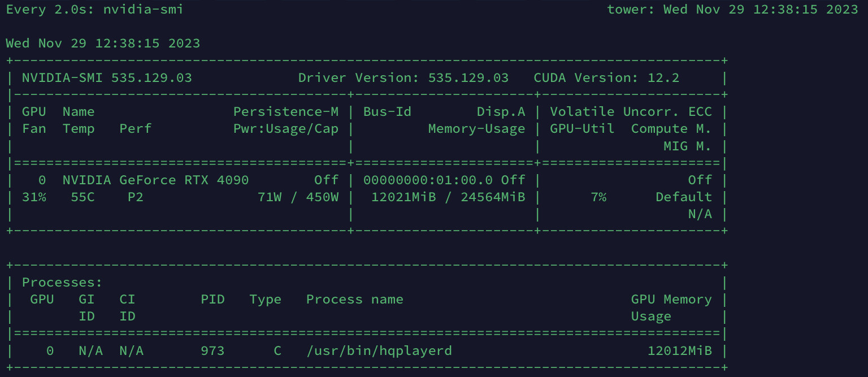Click the "GPU-Util" column header

(582, 129)
